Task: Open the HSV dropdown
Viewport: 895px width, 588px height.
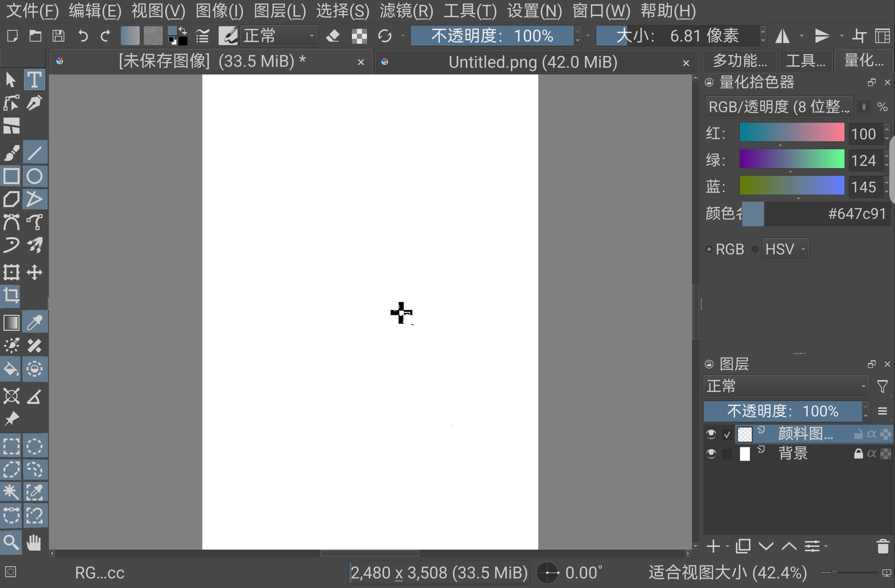Action: pos(785,249)
